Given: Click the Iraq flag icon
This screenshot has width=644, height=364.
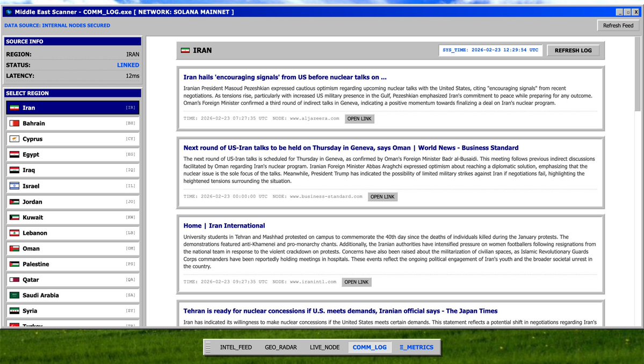Looking at the screenshot, I should coord(15,170).
